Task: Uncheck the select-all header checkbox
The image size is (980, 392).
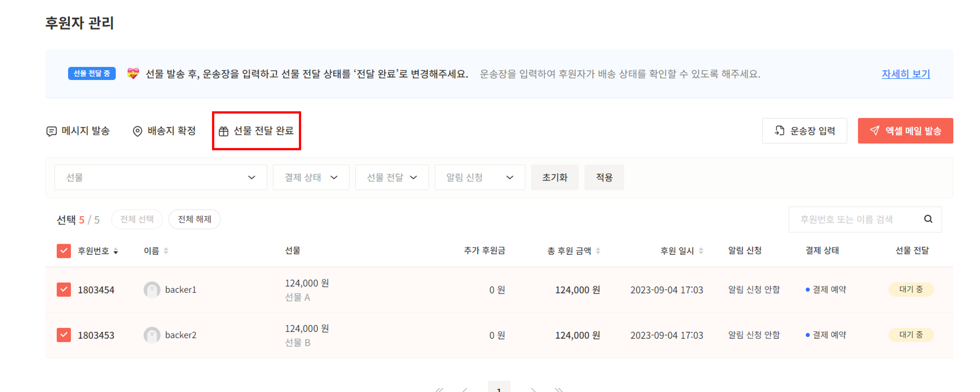Action: 63,251
